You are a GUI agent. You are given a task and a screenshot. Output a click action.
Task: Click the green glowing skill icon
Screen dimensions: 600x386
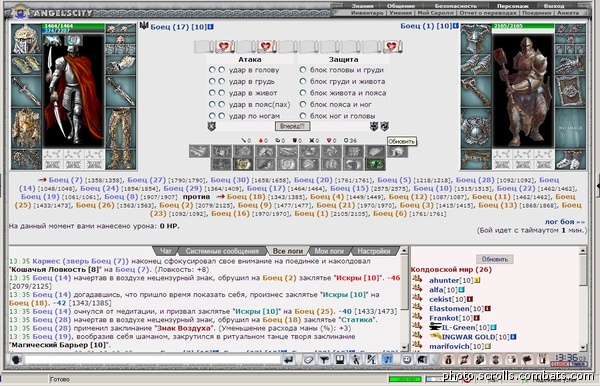click(x=375, y=164)
